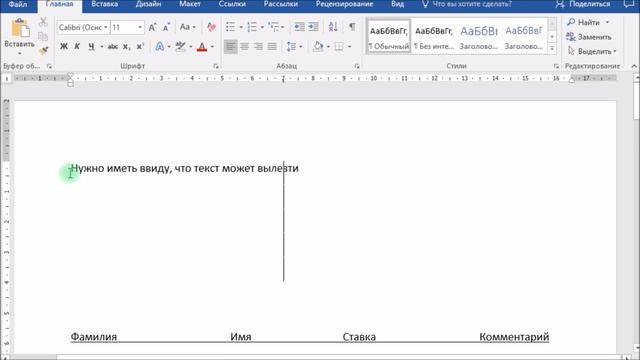Switch to the Рецензирование tab
Viewport: 640px width, 360px height.
[x=344, y=4]
